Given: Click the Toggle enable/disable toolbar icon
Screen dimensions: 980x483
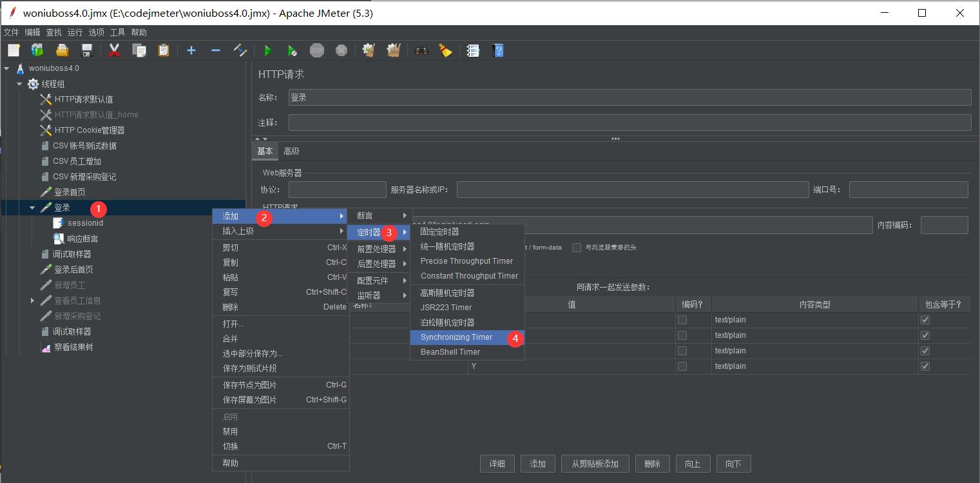Looking at the screenshot, I should coord(240,50).
